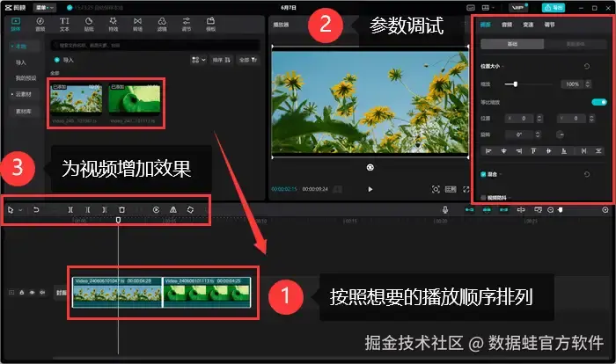
Task: Reset the 混合 blend settings
Action: click(x=587, y=174)
